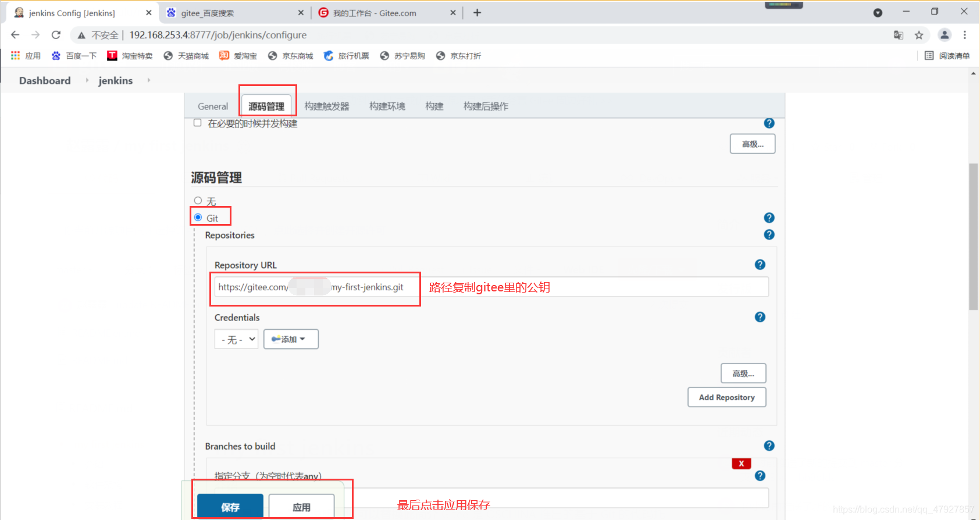Click the Repository URL input field
This screenshot has width=980, height=520.
pyautogui.click(x=491, y=287)
